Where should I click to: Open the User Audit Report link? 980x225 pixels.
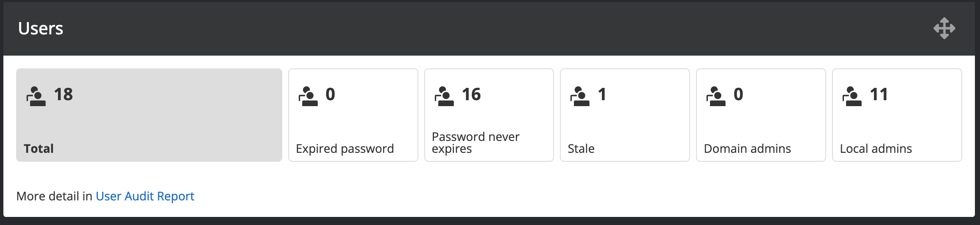coord(145,196)
